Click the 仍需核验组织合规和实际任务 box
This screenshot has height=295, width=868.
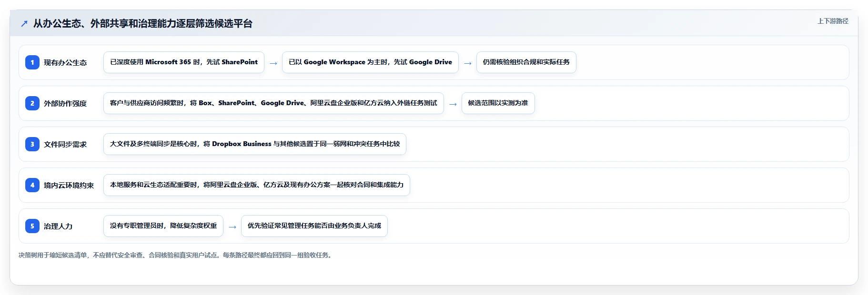pos(526,62)
